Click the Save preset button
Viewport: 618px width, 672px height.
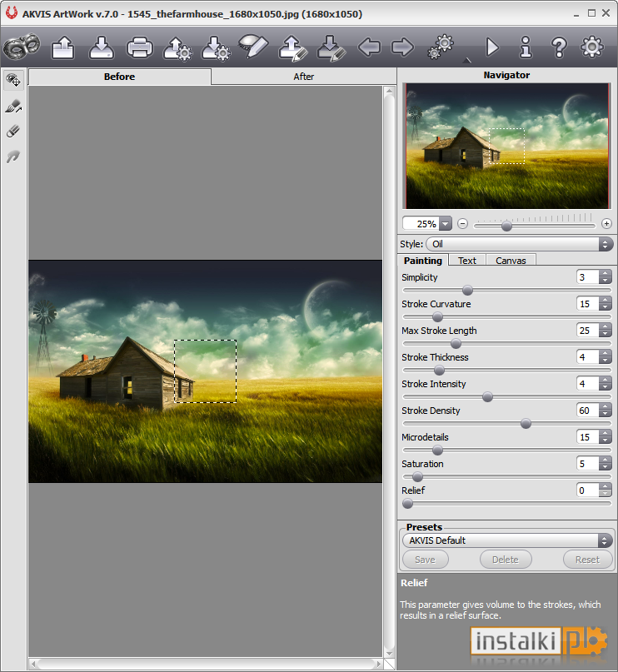425,560
